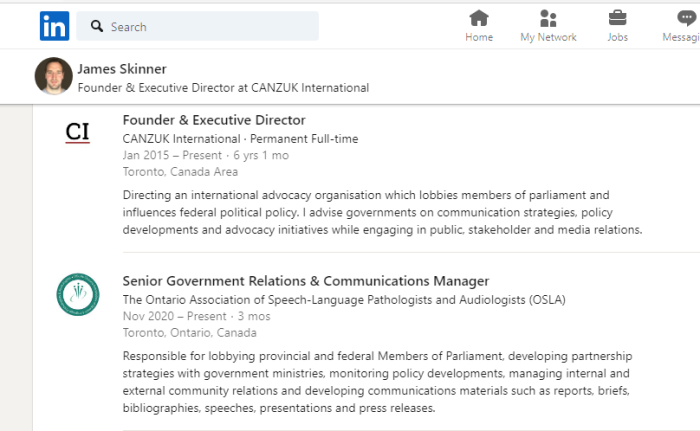The width and height of the screenshot is (700, 431).
Task: Go to the Jobs briefcase icon
Action: point(617,18)
